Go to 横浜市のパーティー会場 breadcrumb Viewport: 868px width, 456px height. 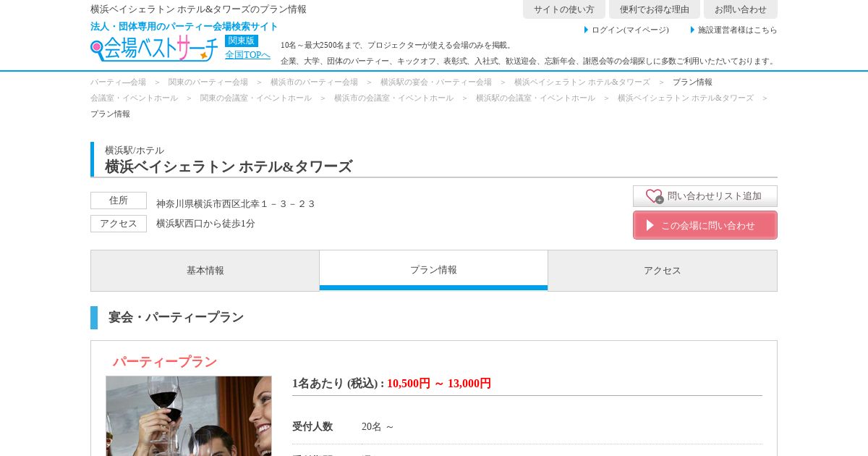pos(314,82)
